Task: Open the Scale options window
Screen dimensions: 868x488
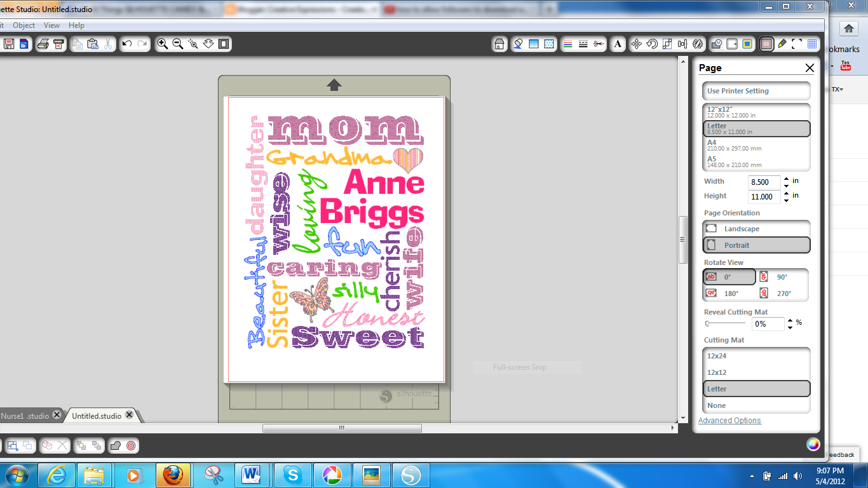Action: (667, 44)
